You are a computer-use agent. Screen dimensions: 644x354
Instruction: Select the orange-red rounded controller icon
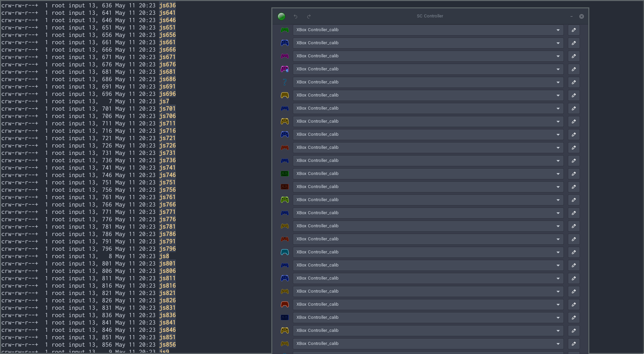(x=284, y=304)
